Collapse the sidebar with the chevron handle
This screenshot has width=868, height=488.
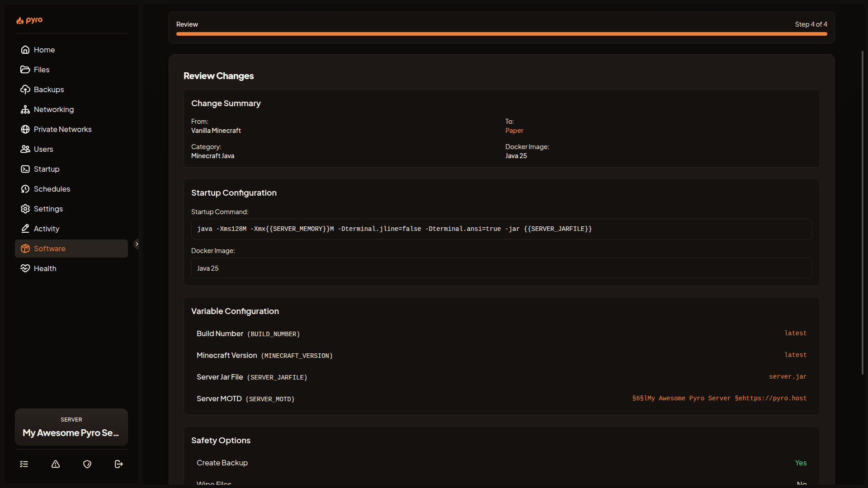click(137, 244)
